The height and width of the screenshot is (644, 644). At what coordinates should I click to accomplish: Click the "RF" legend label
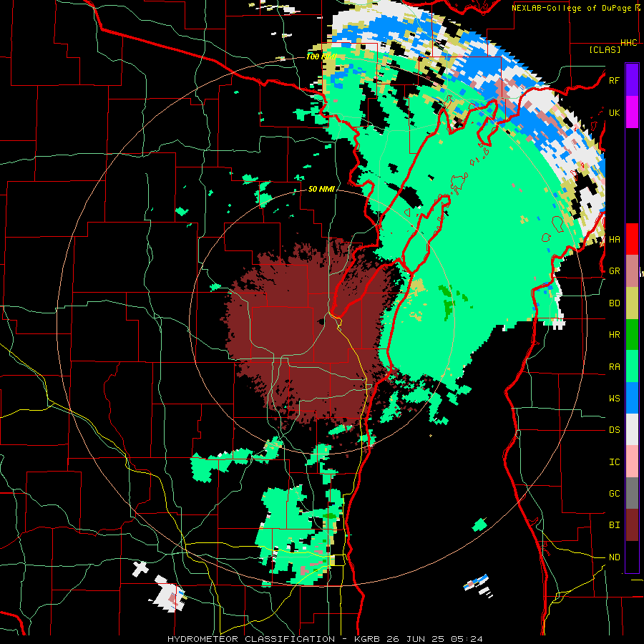click(x=614, y=80)
